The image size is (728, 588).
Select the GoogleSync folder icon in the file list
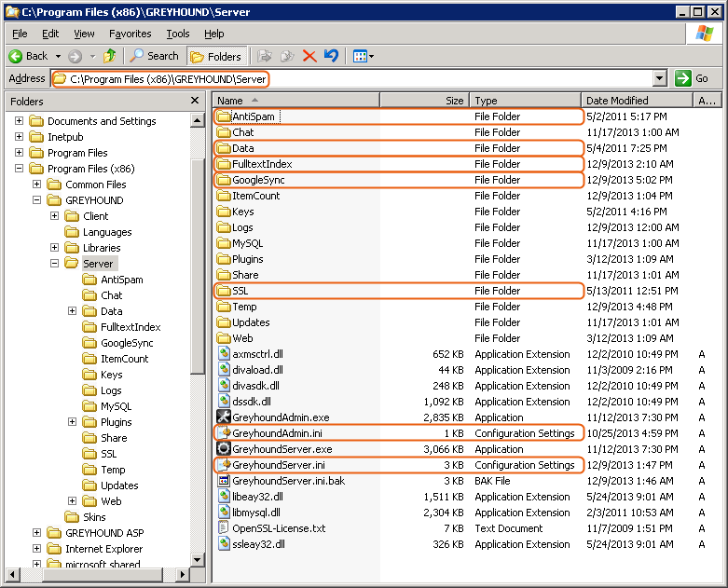[x=225, y=180]
